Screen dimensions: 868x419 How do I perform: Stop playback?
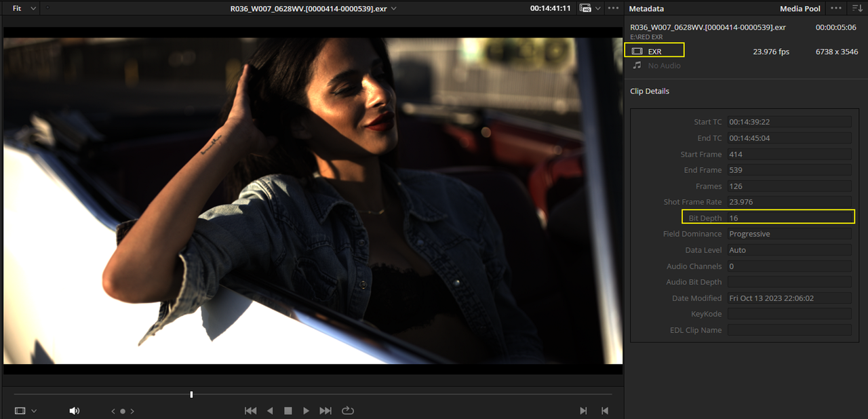point(288,411)
